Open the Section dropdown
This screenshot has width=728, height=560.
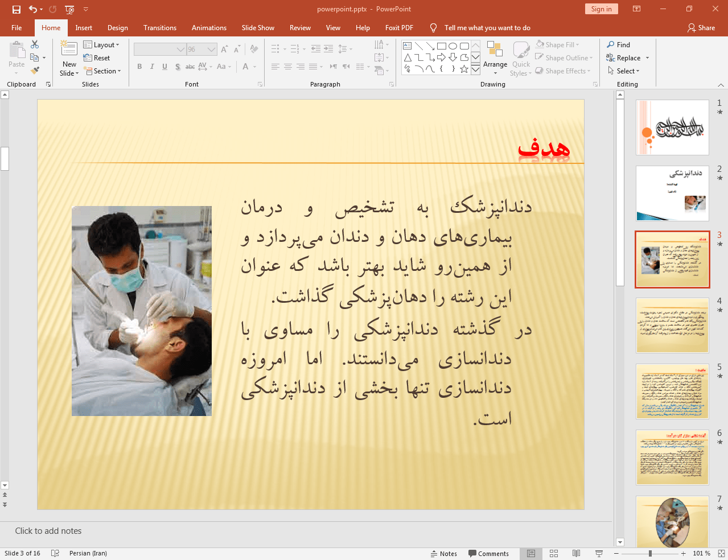coord(102,71)
